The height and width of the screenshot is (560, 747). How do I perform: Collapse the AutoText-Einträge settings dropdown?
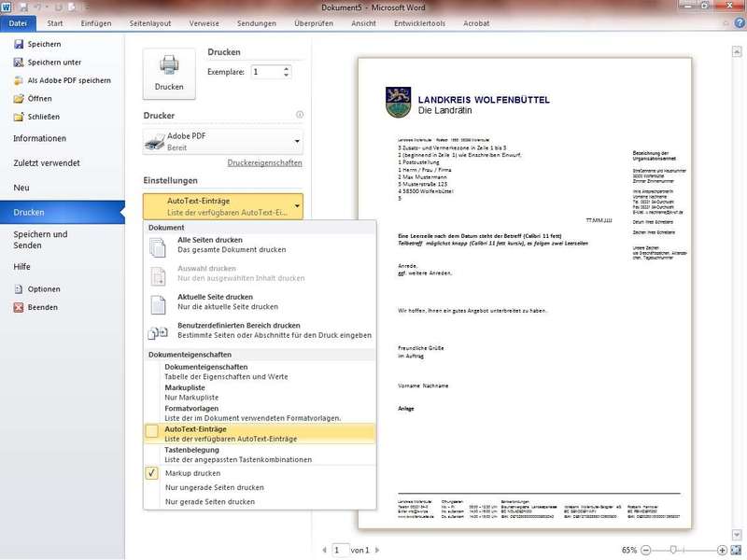297,206
